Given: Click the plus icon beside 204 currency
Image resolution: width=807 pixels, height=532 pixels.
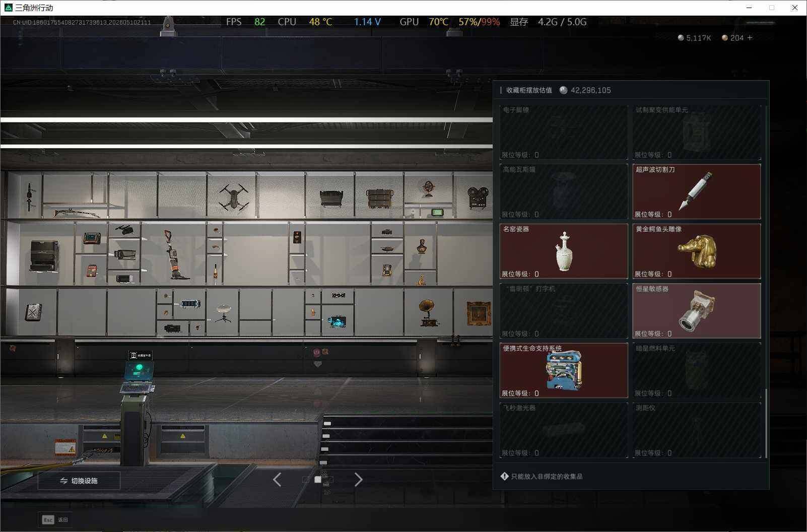Looking at the screenshot, I should 750,38.
